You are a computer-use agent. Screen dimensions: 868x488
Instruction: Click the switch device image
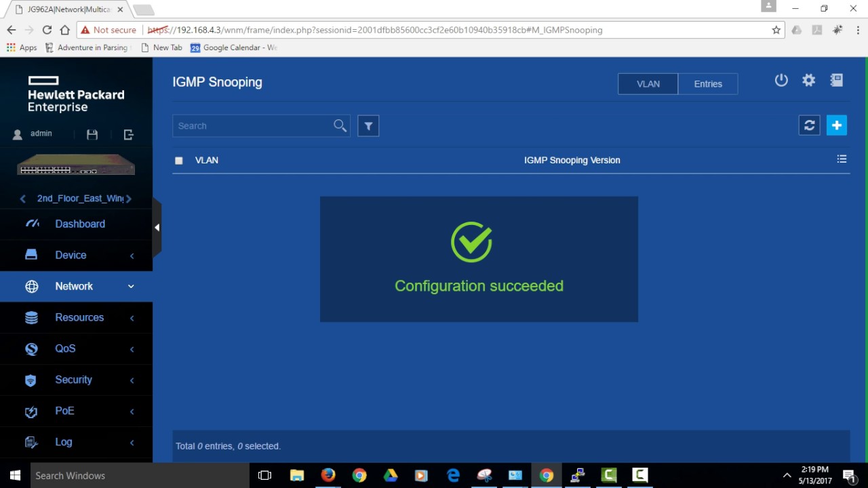(76, 165)
